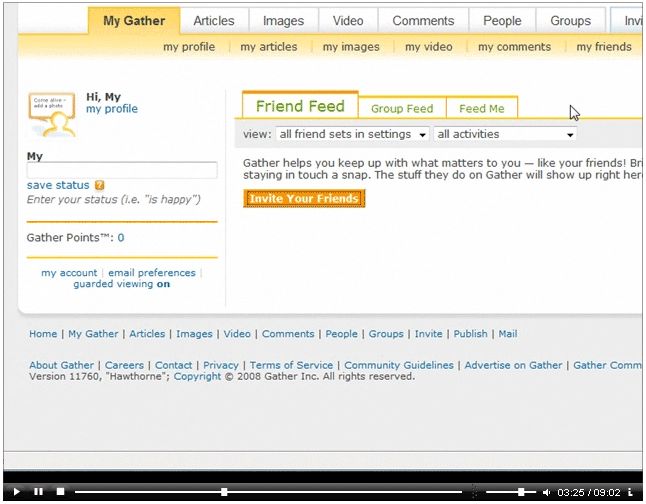
Task: Open the Video top tab
Action: 348,21
